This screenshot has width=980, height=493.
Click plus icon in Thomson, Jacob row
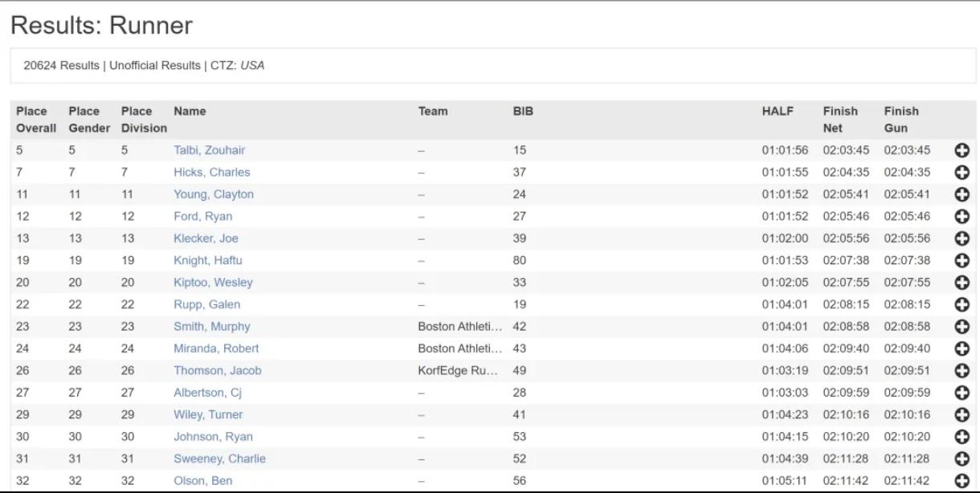click(962, 371)
